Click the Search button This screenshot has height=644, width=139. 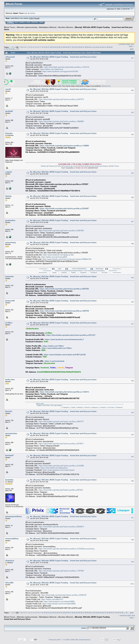(x=129, y=19)
